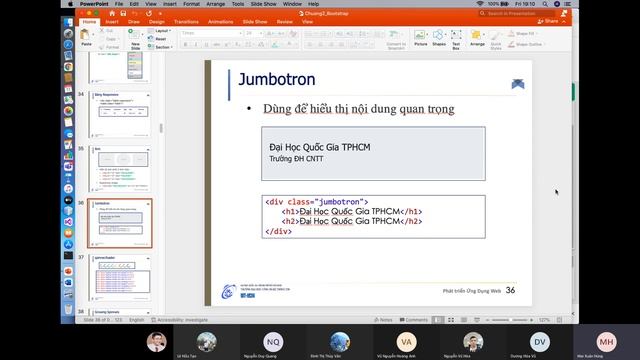Click the Undo arrow icon
The image size is (640, 360).
[135, 13]
